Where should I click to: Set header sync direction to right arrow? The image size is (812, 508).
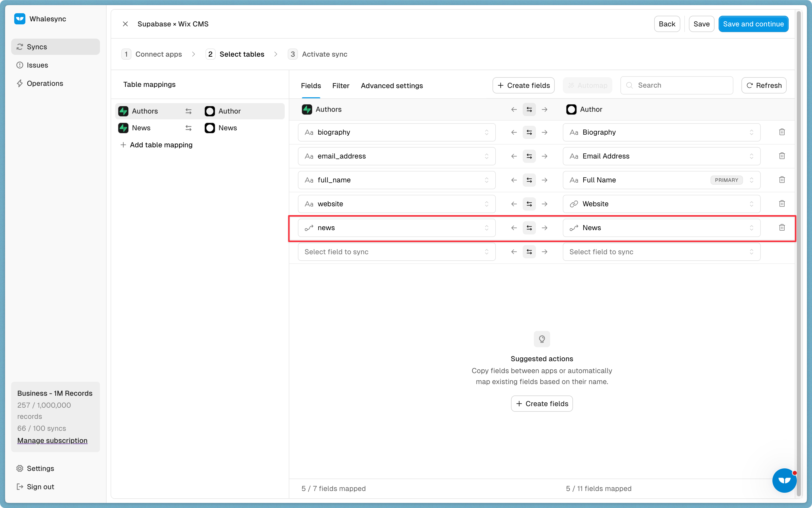point(545,109)
